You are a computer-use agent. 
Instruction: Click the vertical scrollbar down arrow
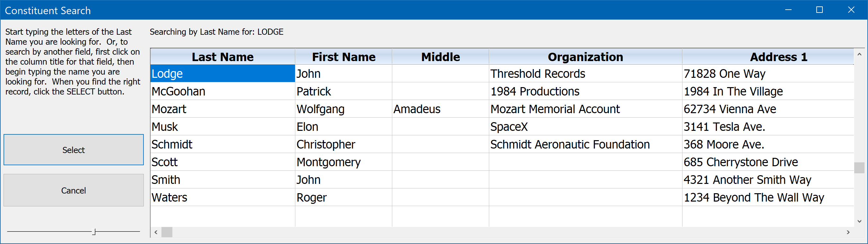pyautogui.click(x=859, y=221)
